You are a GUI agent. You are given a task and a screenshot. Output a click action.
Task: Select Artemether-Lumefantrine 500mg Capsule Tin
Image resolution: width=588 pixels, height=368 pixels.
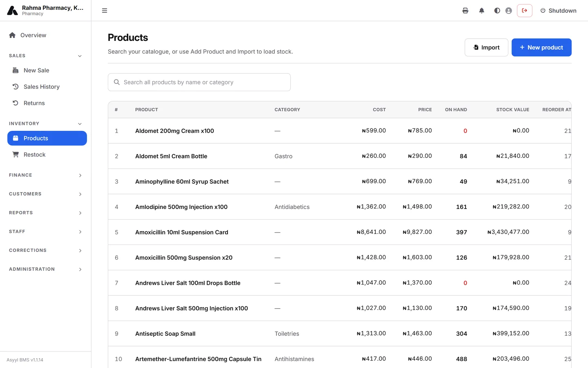(x=198, y=359)
